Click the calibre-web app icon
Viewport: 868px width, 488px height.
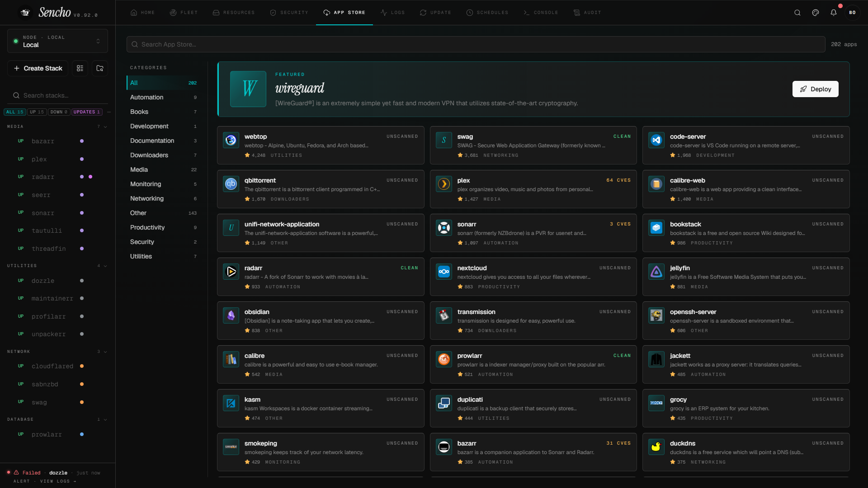656,184
